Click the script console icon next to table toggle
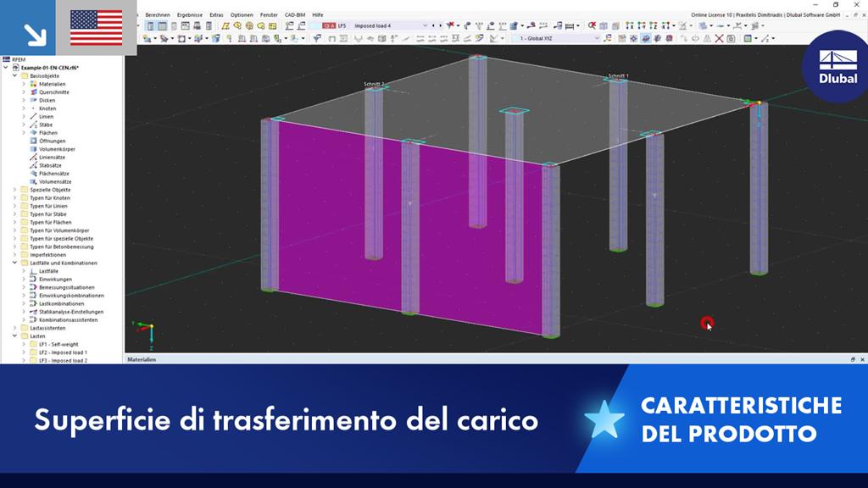The image size is (868, 488). point(186,25)
